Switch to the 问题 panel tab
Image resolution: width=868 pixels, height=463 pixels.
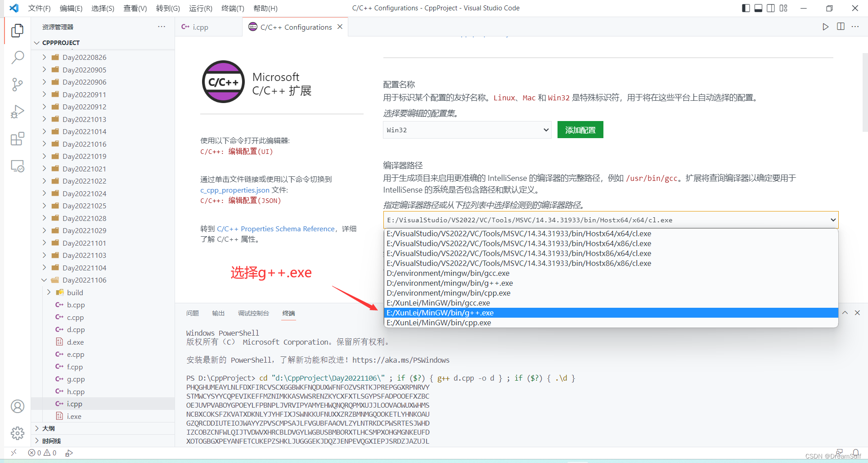tap(193, 313)
